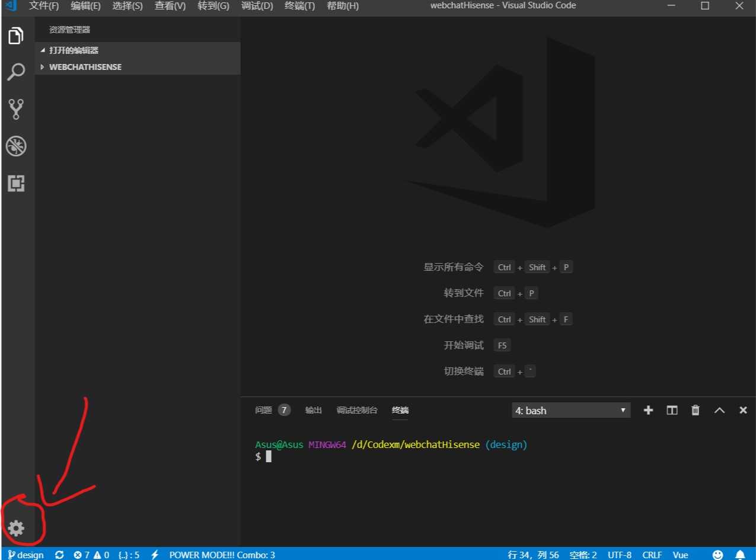Open the Explorer view in activity bar
The image size is (756, 560).
tap(16, 36)
